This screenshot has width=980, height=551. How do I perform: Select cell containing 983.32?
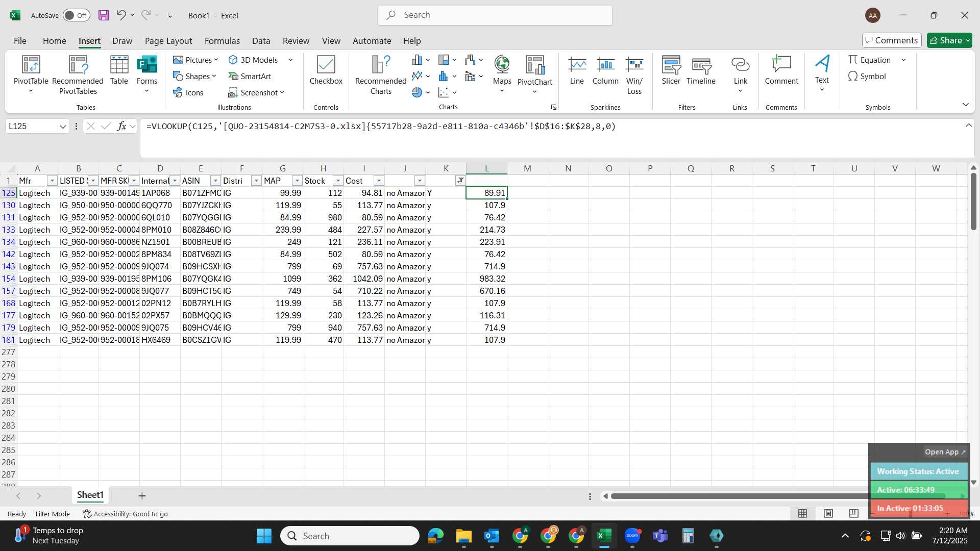[x=486, y=279]
